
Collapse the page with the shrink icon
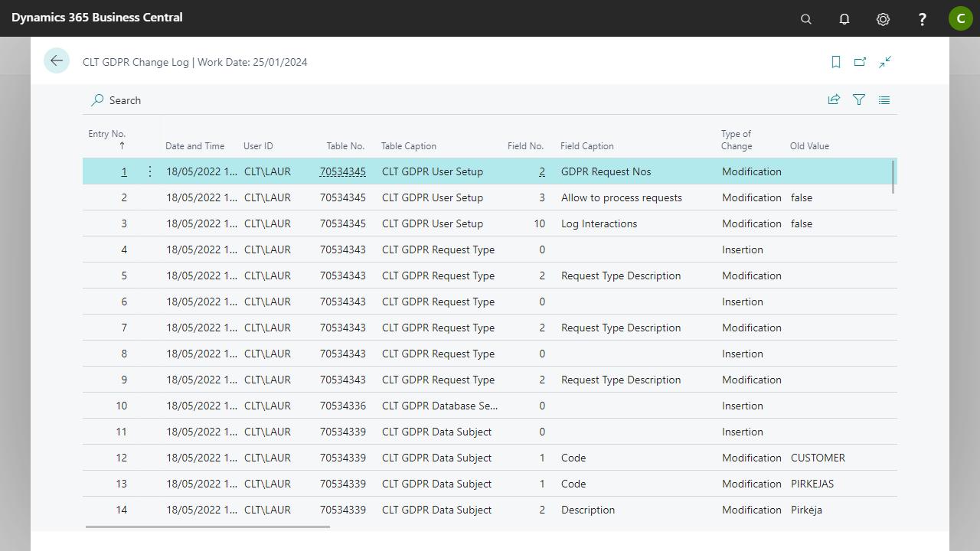pyautogui.click(x=885, y=62)
